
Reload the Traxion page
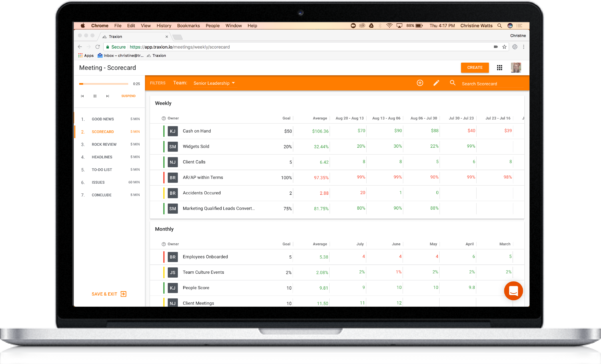point(98,47)
